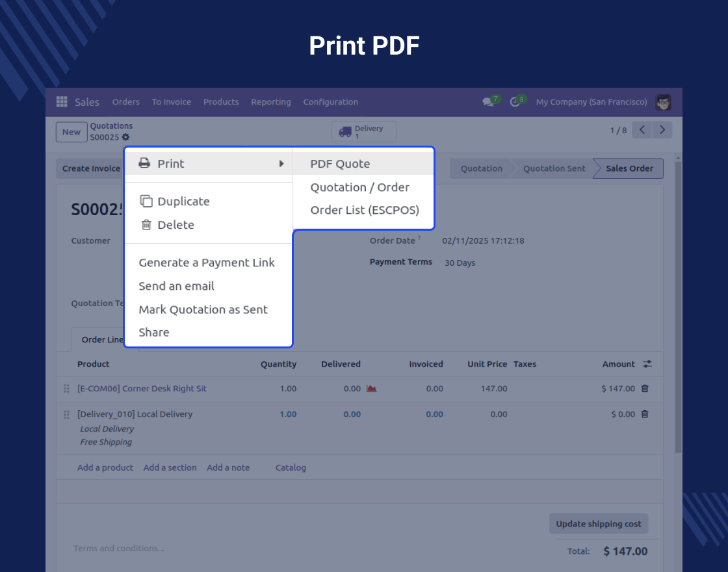Open the user avatar in the top bar
Viewport: 728px width, 572px height.
coord(663,102)
